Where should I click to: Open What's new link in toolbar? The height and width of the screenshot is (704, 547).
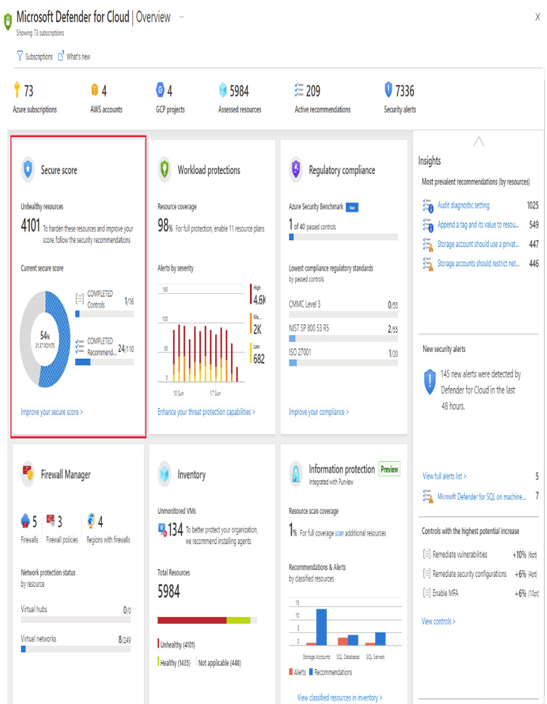pos(74,57)
